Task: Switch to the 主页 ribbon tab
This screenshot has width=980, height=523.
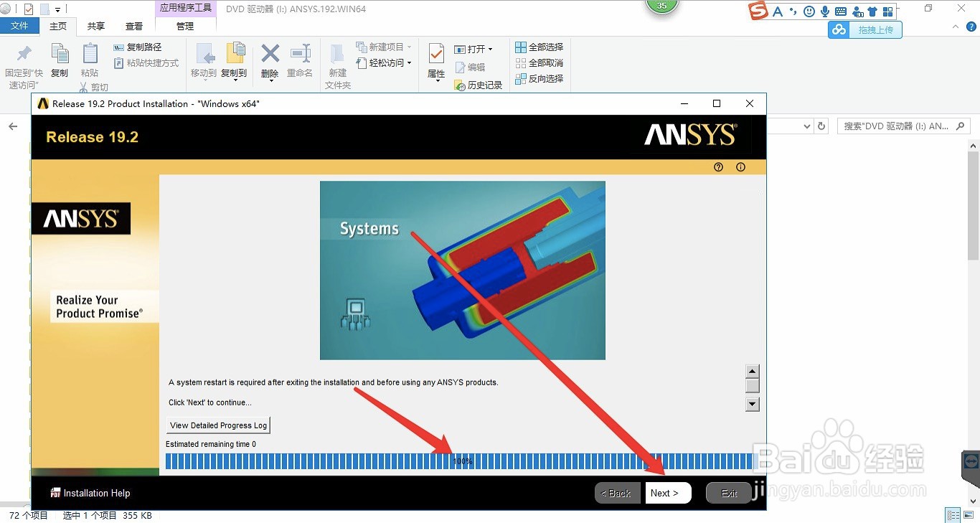Action: [58, 26]
